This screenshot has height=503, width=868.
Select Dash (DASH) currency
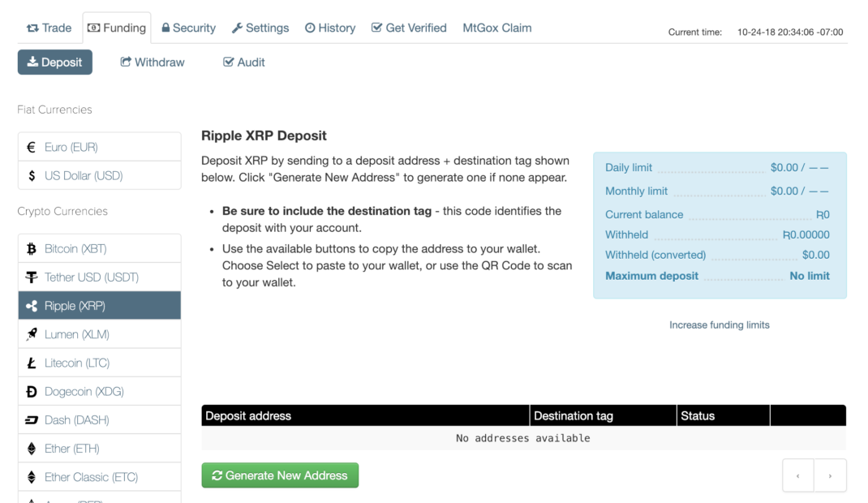coord(100,420)
